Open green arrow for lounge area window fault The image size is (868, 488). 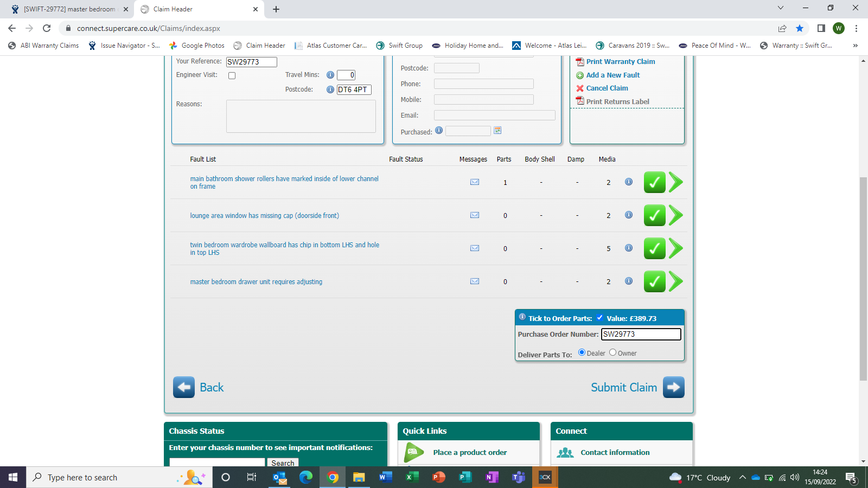coord(675,215)
